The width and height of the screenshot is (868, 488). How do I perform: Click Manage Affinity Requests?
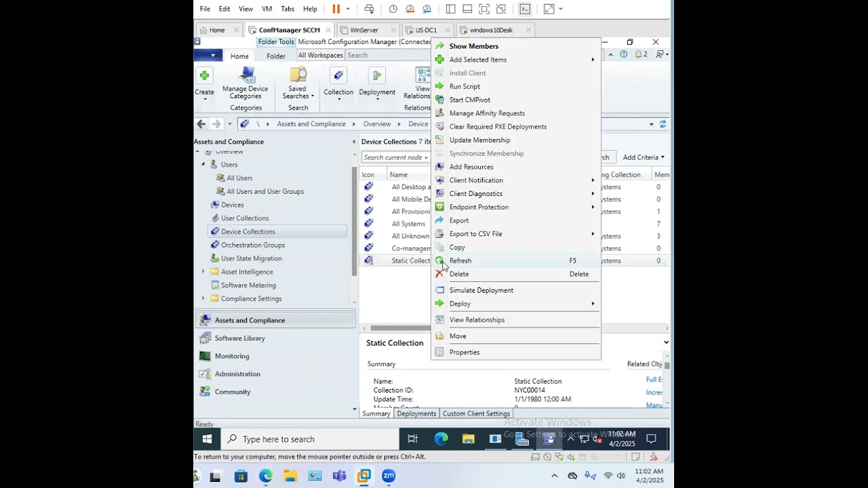(x=487, y=113)
